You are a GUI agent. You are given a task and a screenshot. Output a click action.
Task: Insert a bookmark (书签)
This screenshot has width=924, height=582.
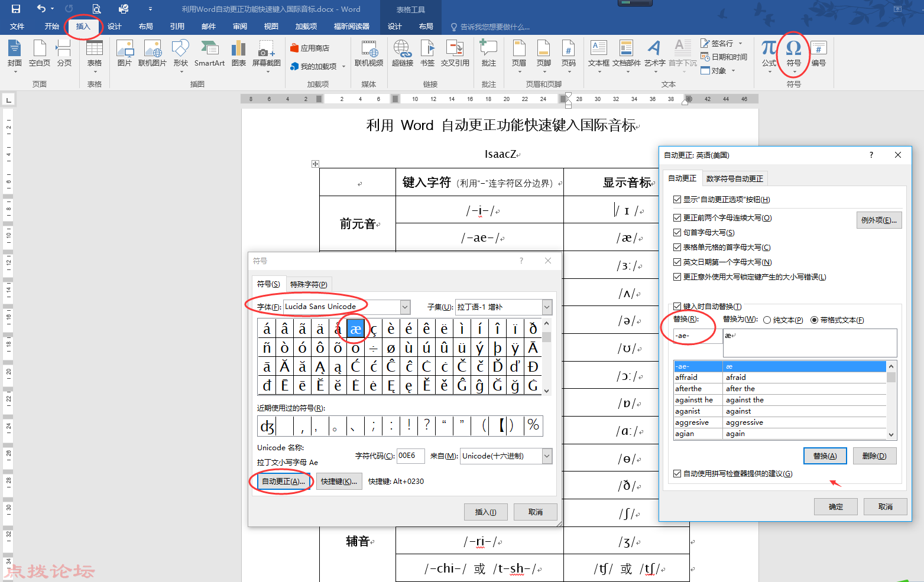point(427,53)
